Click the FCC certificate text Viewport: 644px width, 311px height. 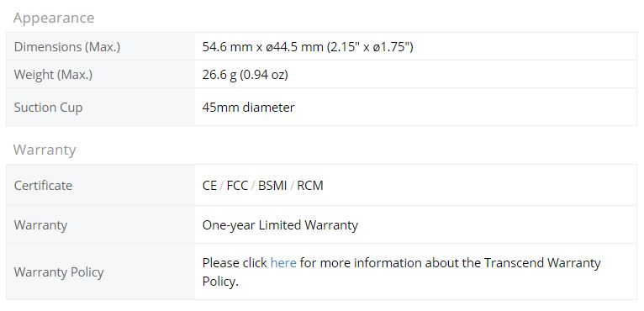click(x=237, y=185)
